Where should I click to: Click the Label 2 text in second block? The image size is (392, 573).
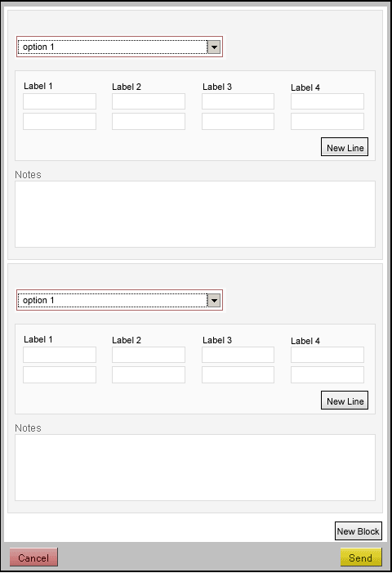coord(127,340)
